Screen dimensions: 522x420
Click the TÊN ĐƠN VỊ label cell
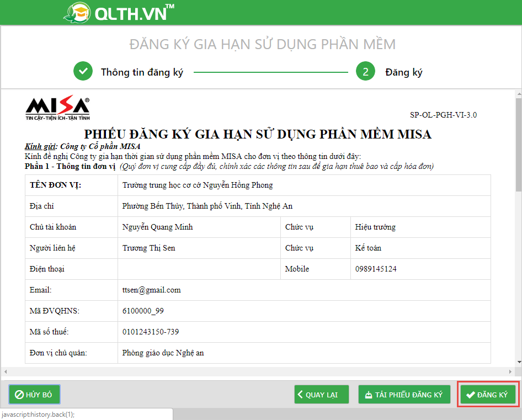click(72, 185)
